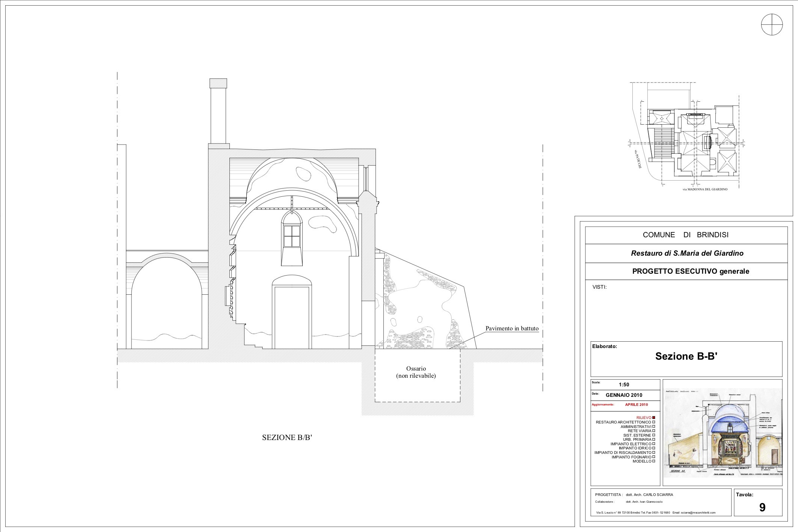Screen dimensions: 798x532
Task: Check the MODELLO checkbox
Action: pos(654,461)
